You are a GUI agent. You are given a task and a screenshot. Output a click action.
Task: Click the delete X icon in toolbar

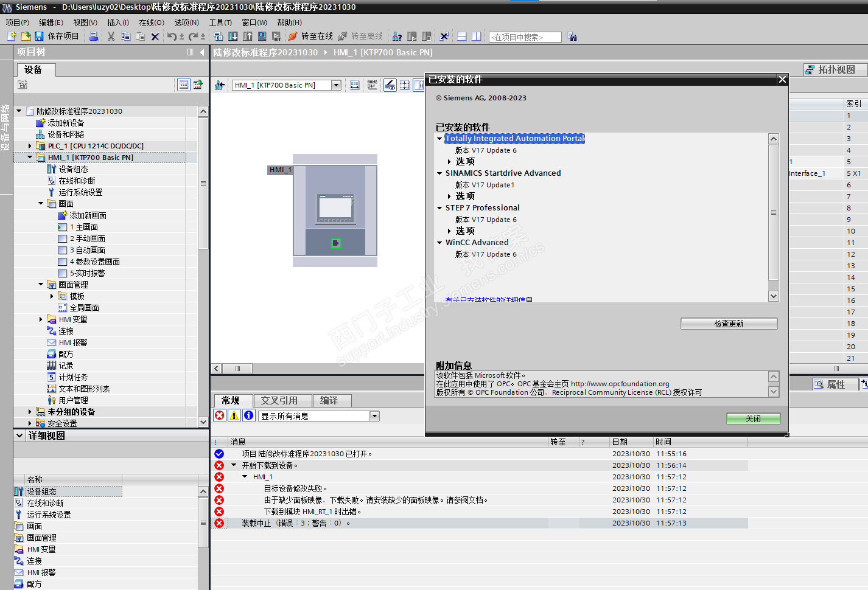pyautogui.click(x=155, y=36)
